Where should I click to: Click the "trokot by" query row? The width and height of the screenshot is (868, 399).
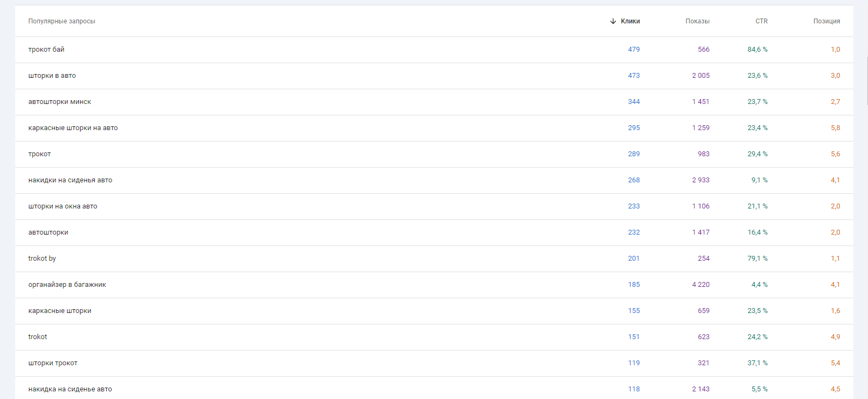tap(42, 259)
